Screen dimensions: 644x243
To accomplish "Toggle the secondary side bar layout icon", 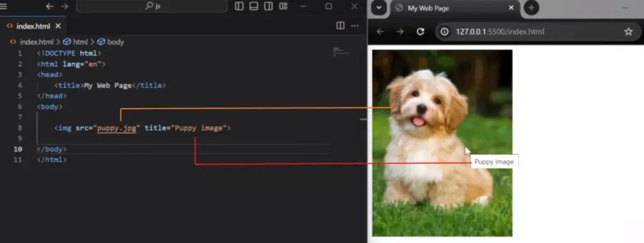I will (269, 6).
